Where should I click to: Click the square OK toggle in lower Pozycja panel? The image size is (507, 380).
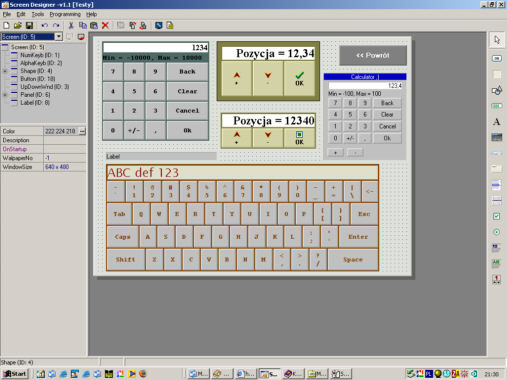click(299, 138)
